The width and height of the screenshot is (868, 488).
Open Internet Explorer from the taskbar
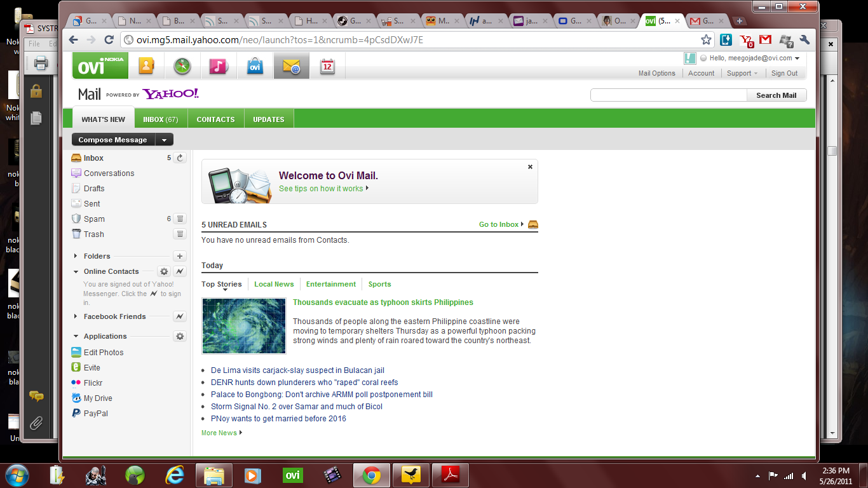(x=173, y=475)
